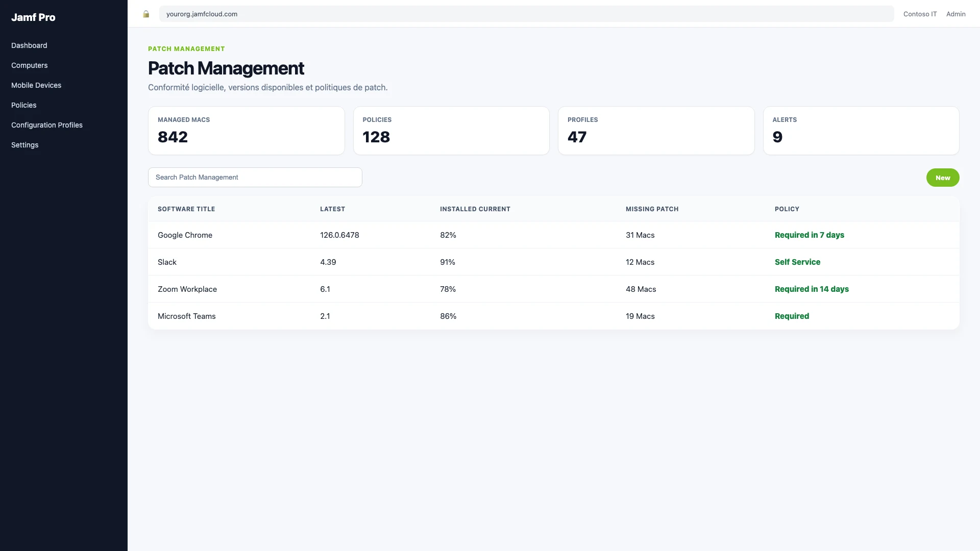Click the 86% installed value
The height and width of the screenshot is (551, 980).
448,316
